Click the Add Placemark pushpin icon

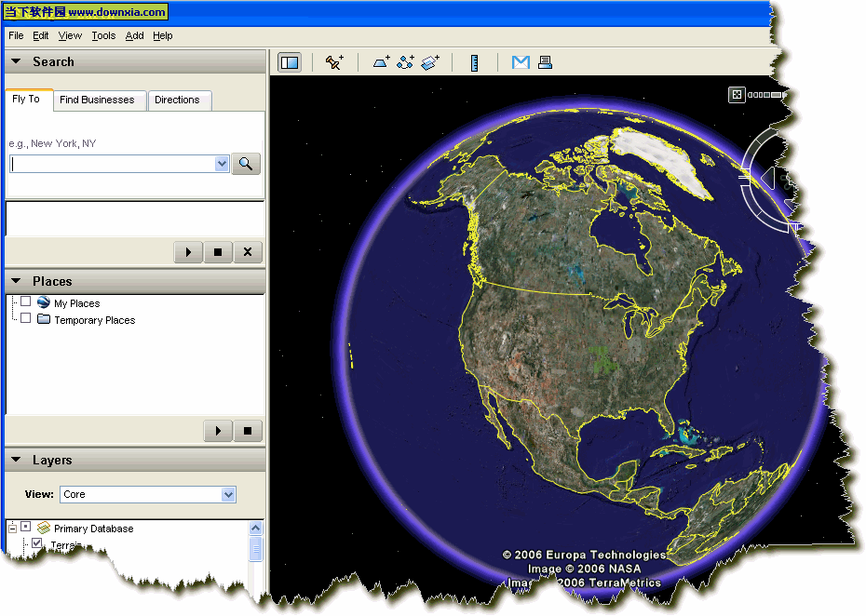pyautogui.click(x=334, y=62)
